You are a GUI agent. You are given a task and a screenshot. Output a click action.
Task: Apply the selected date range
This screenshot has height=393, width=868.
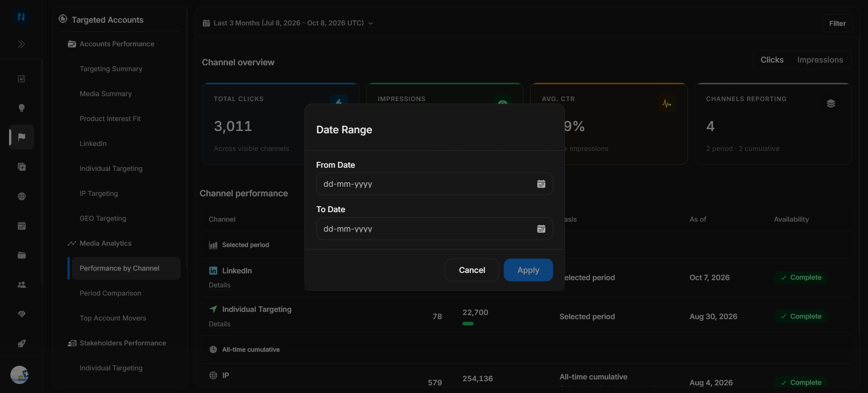528,270
